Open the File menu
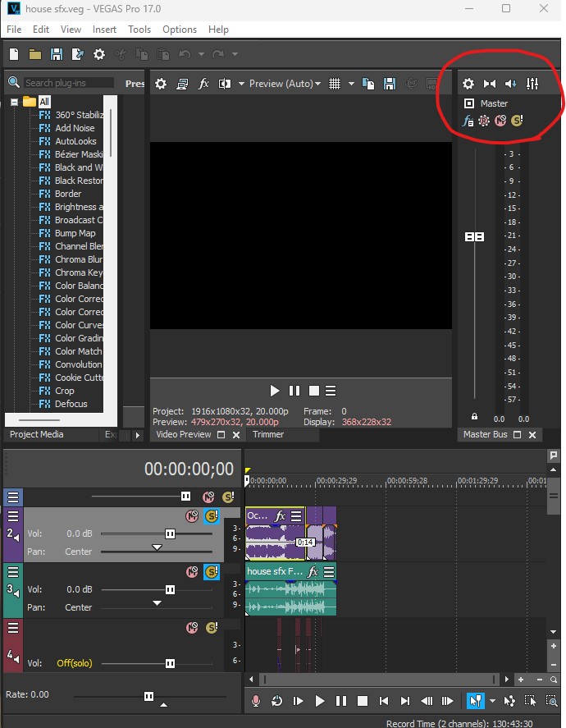Screen dimensions: 566x728 pyautogui.click(x=14, y=30)
